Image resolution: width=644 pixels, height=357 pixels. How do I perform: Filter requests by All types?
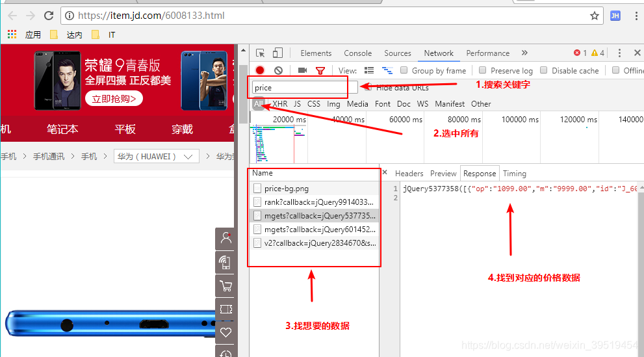[258, 104]
